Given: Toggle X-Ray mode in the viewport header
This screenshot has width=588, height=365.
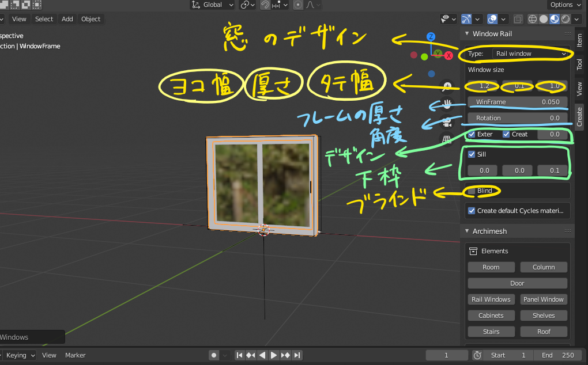Looking at the screenshot, I should coord(518,18).
